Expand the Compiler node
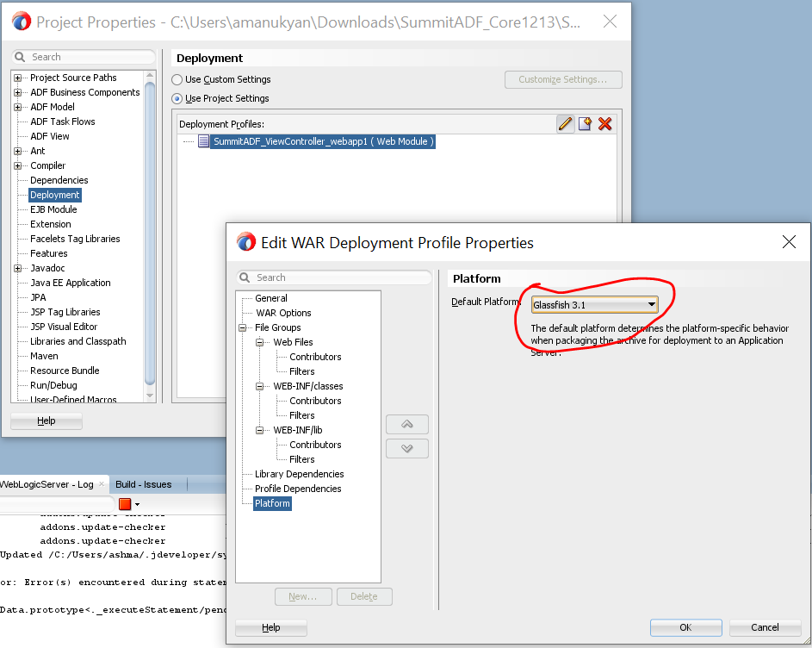 (x=17, y=166)
